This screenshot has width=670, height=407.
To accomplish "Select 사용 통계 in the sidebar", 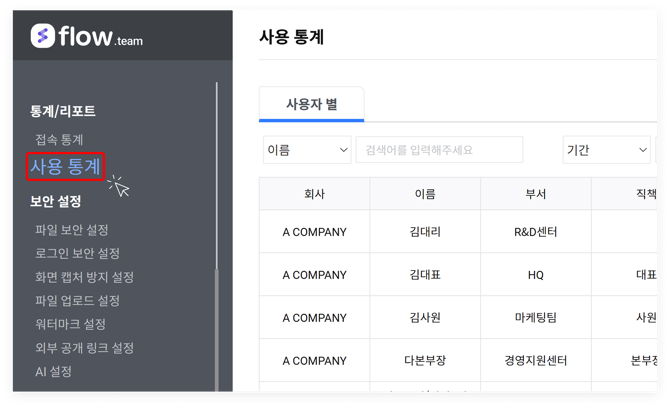I will coord(66,166).
